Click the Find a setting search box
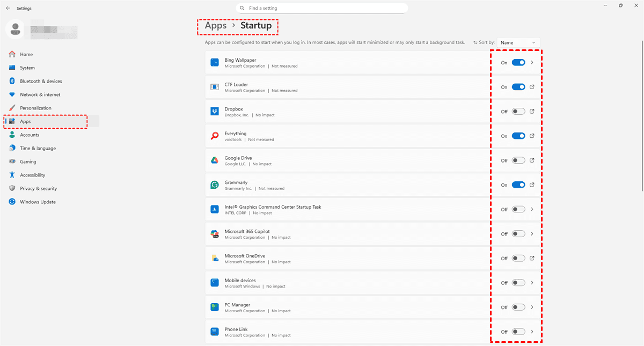Screen dimensions: 644x346 tap(322, 9)
